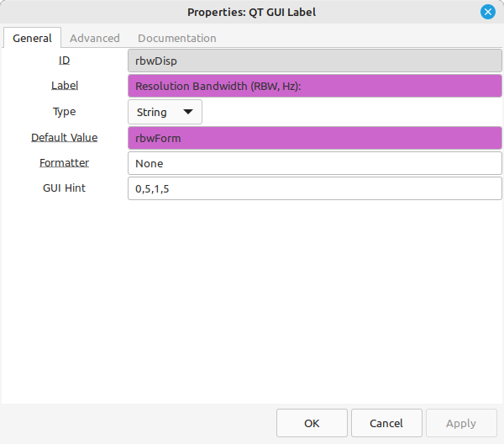This screenshot has width=504, height=444.
Task: Switch to the Advanced tab
Action: [94, 39]
